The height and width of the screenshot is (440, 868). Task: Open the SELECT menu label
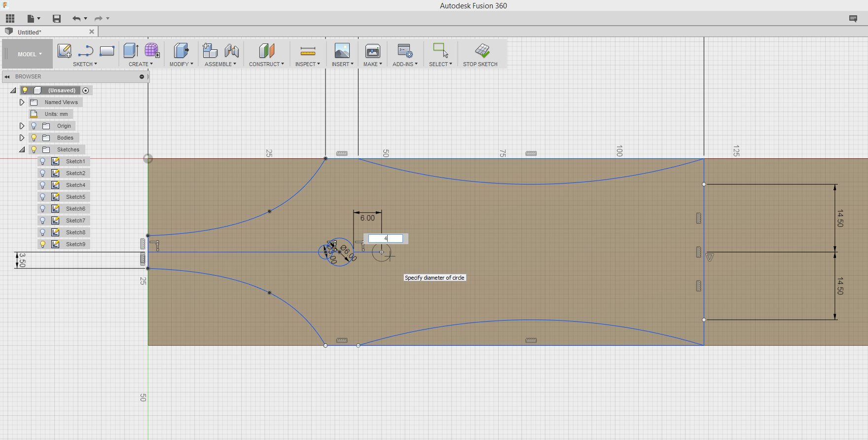click(440, 64)
